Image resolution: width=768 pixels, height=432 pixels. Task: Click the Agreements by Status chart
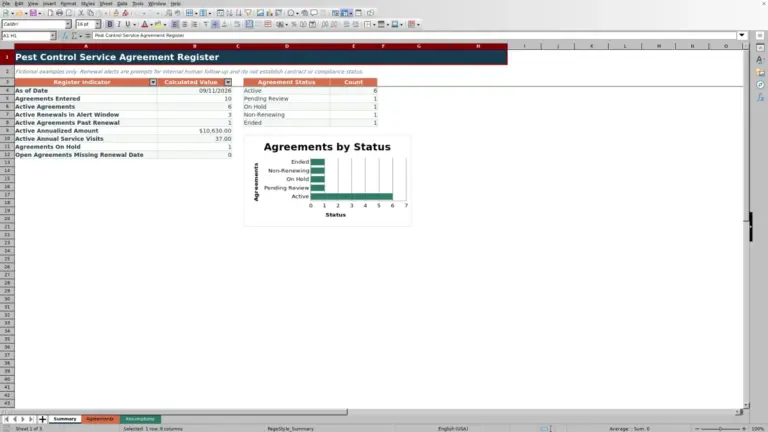[327, 180]
